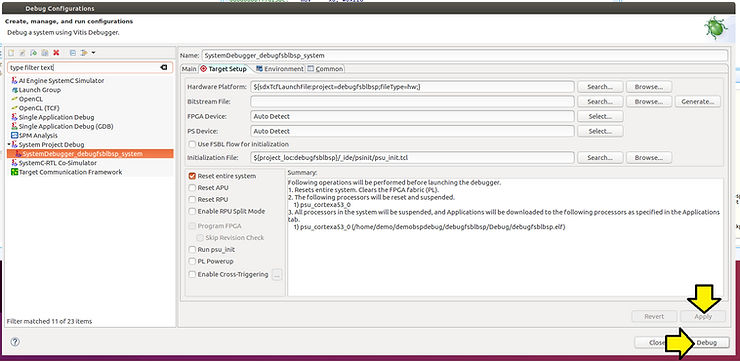Enable Cross-Triggering checkbox

[x=192, y=275]
